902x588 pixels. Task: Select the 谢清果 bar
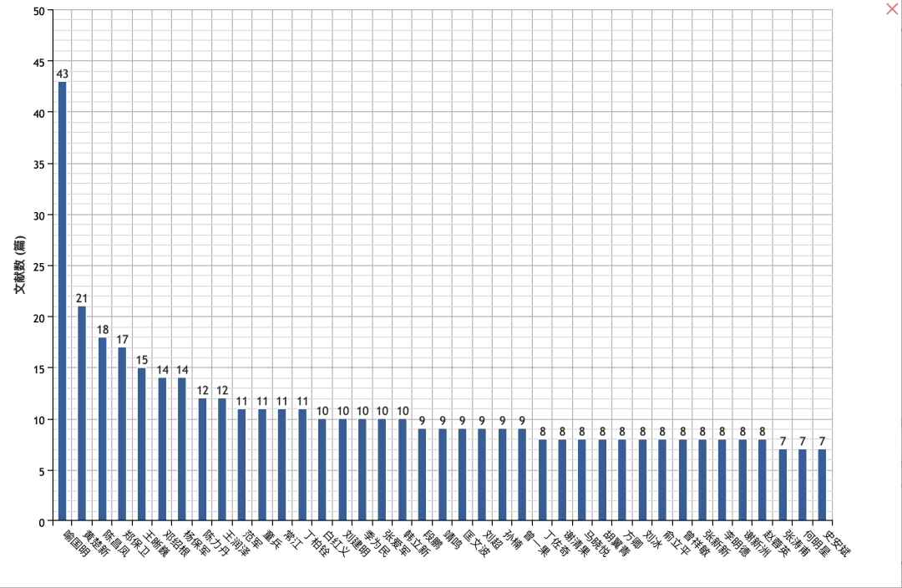(x=562, y=479)
